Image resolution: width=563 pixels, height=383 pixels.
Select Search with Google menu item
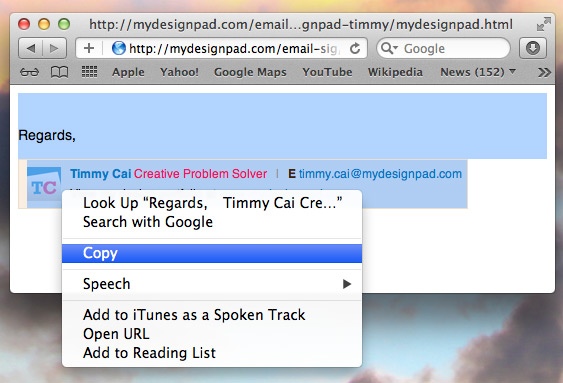(212, 222)
